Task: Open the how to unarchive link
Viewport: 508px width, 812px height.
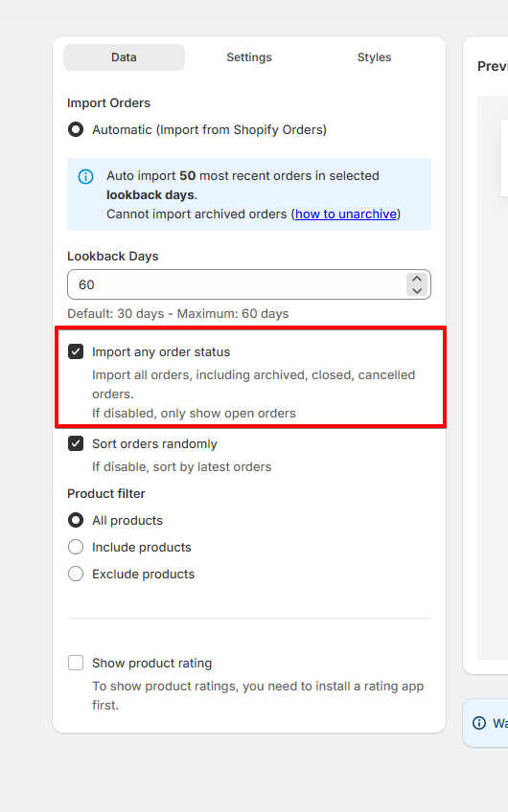Action: [346, 214]
